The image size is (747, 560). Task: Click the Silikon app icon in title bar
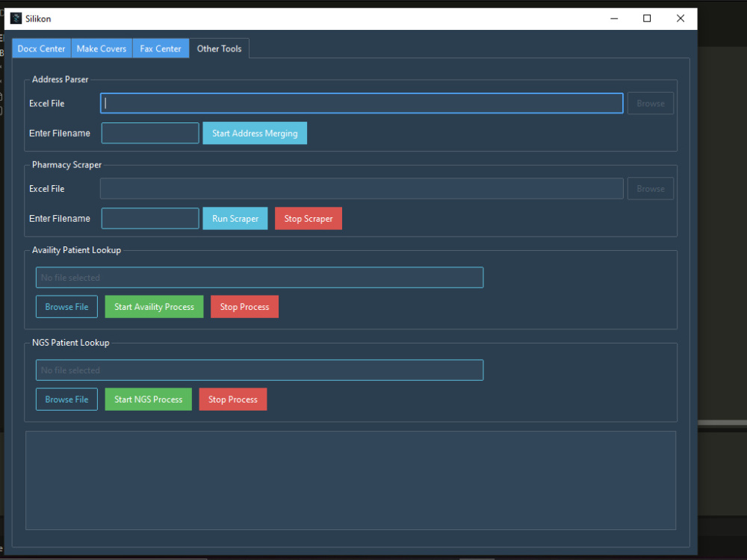16,19
